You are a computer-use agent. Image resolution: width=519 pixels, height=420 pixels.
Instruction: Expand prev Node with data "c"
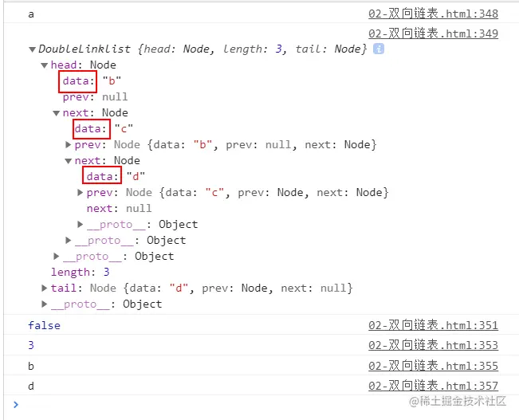(80, 192)
